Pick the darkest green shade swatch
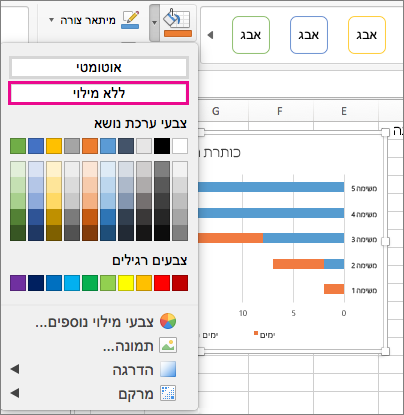This screenshot has height=415, width=404. [18, 233]
